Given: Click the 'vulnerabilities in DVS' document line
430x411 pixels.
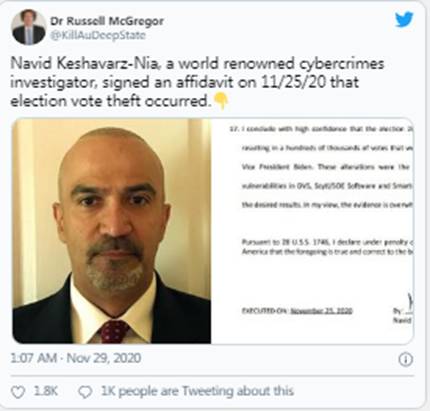Looking at the screenshot, I should pos(327,186).
